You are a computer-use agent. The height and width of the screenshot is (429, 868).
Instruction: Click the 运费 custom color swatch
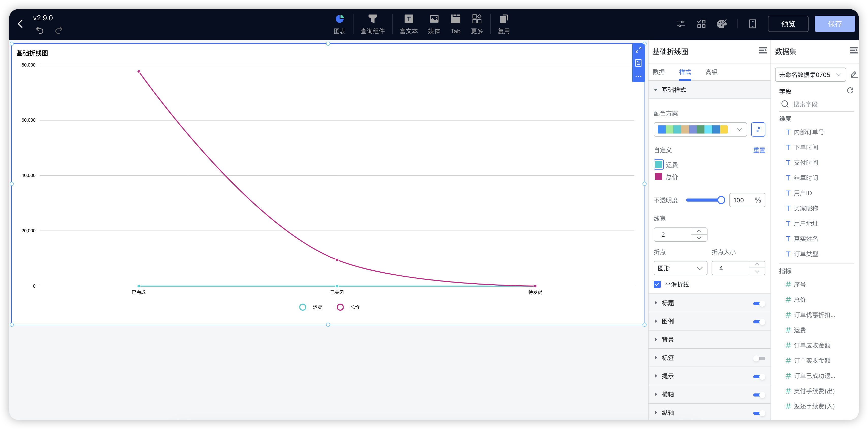[658, 165]
